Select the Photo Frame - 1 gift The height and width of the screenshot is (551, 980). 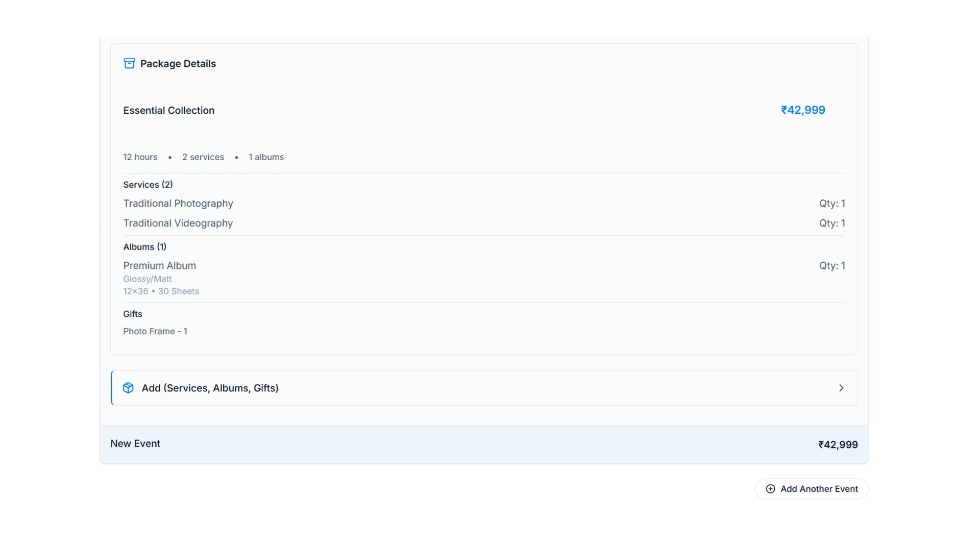tap(155, 332)
